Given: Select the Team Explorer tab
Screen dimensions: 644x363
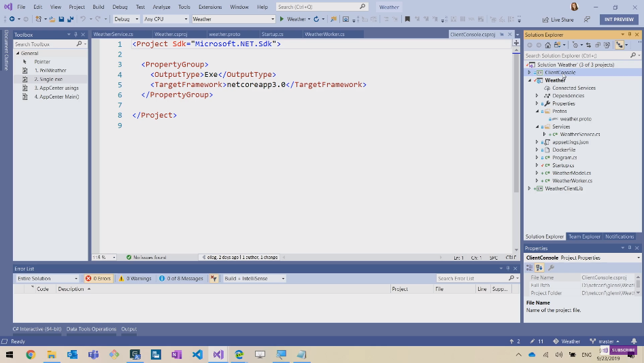Looking at the screenshot, I should point(584,237).
